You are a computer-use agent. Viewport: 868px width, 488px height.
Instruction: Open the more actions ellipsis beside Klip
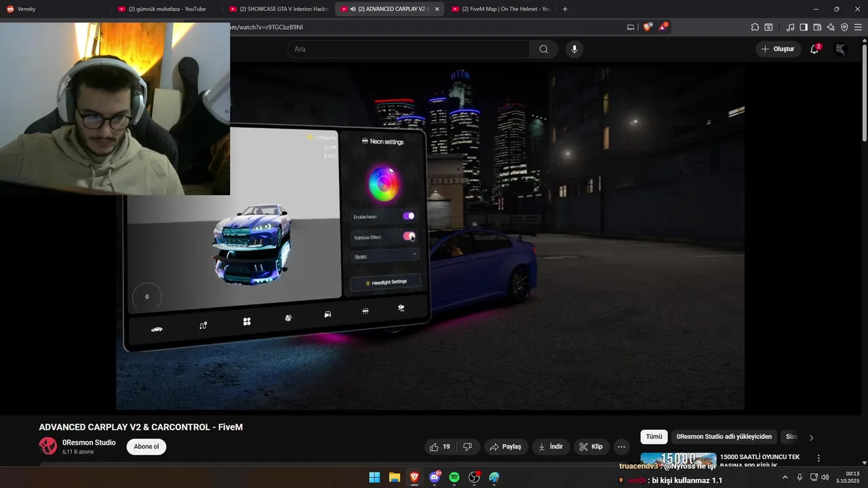[621, 447]
